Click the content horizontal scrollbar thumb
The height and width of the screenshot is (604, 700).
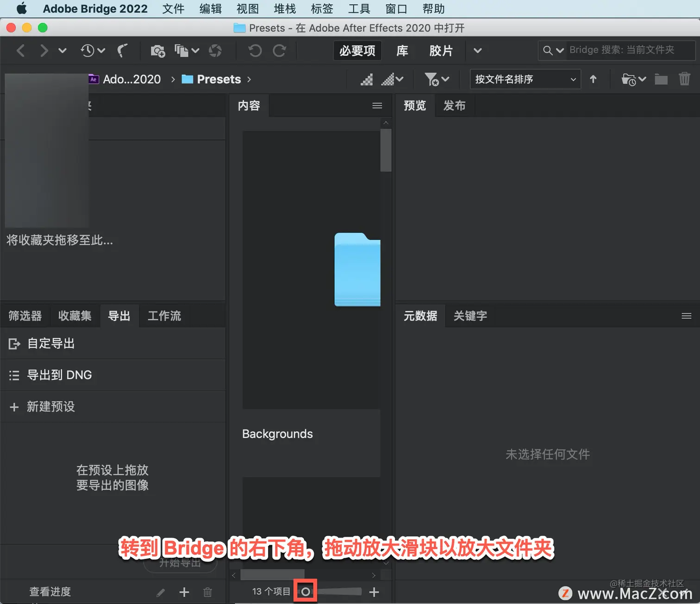[273, 575]
